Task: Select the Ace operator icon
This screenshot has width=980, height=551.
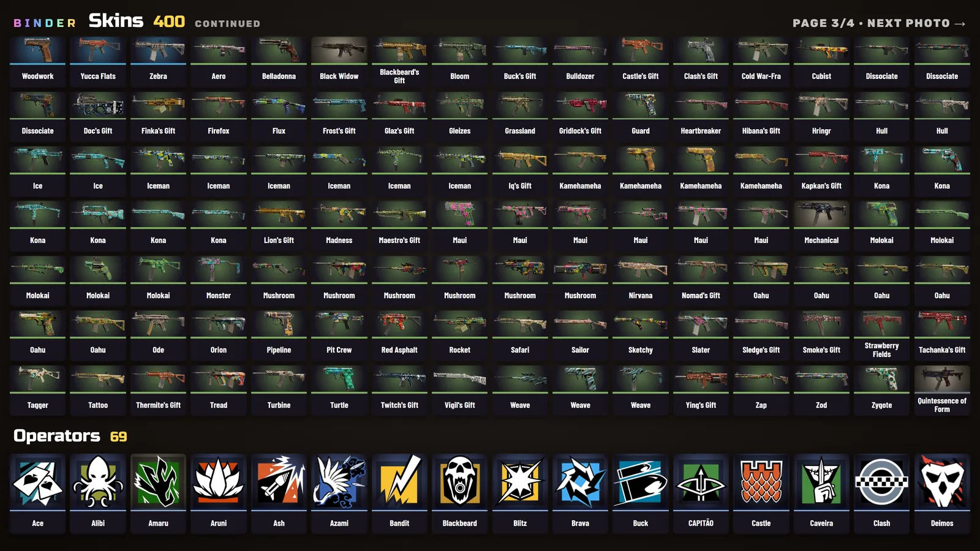Action: point(37,482)
